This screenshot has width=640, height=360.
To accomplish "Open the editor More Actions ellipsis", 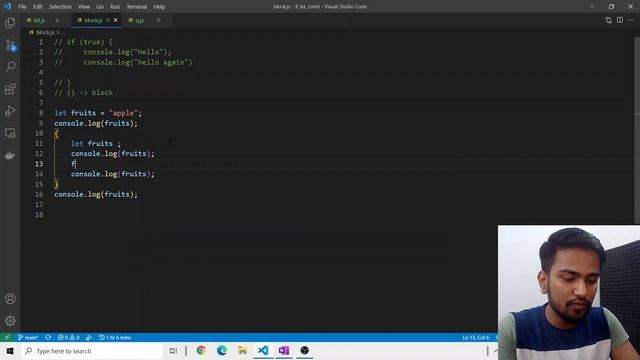I will [x=631, y=20].
